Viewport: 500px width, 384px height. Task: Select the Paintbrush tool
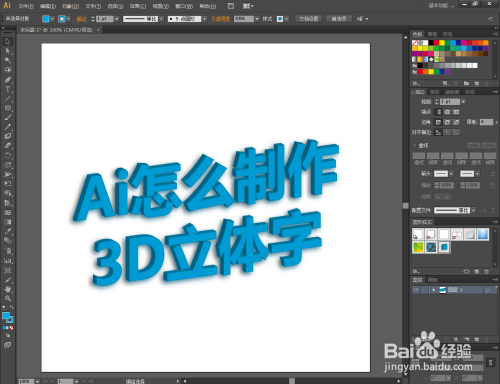coord(8,117)
